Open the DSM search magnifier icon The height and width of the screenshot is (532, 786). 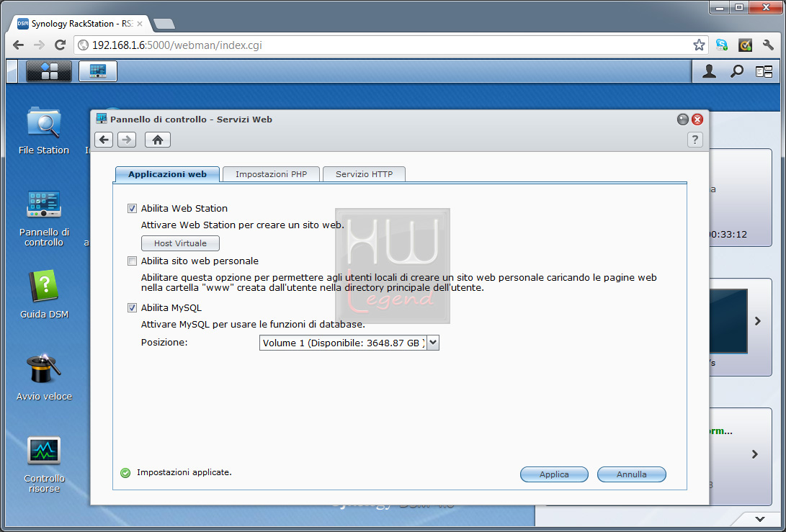coord(736,71)
